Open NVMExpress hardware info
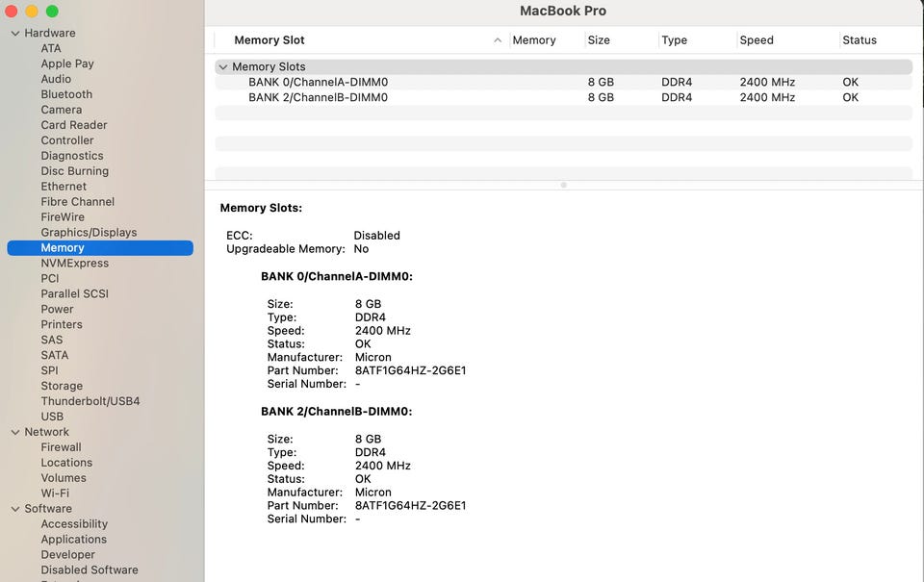This screenshot has width=924, height=582. (x=75, y=264)
